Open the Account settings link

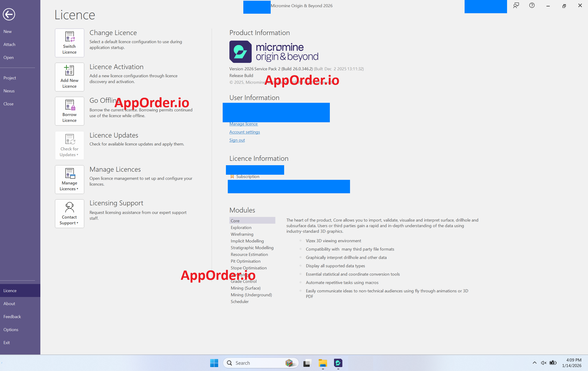pos(244,132)
